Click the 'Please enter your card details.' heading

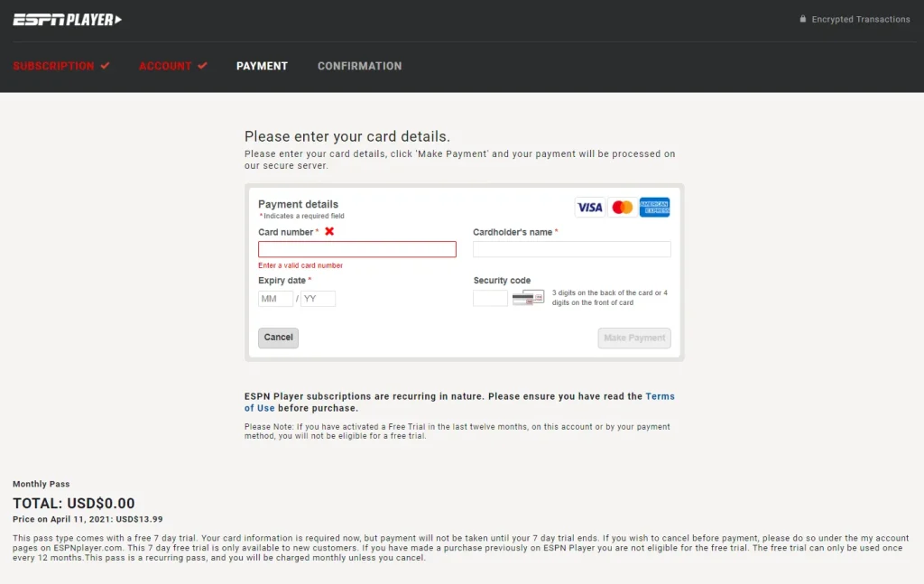[347, 136]
